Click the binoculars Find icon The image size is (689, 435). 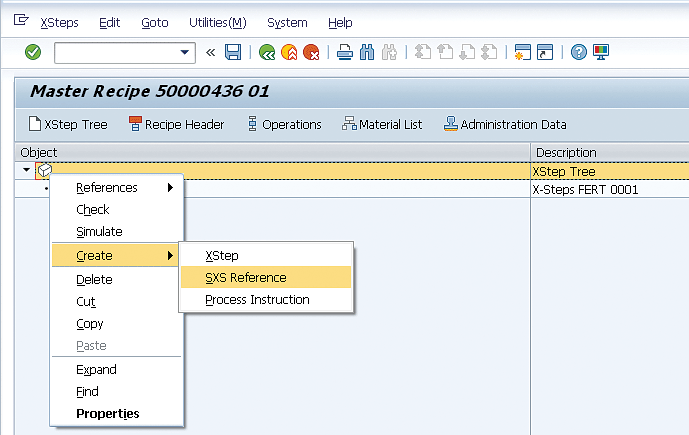[367, 52]
